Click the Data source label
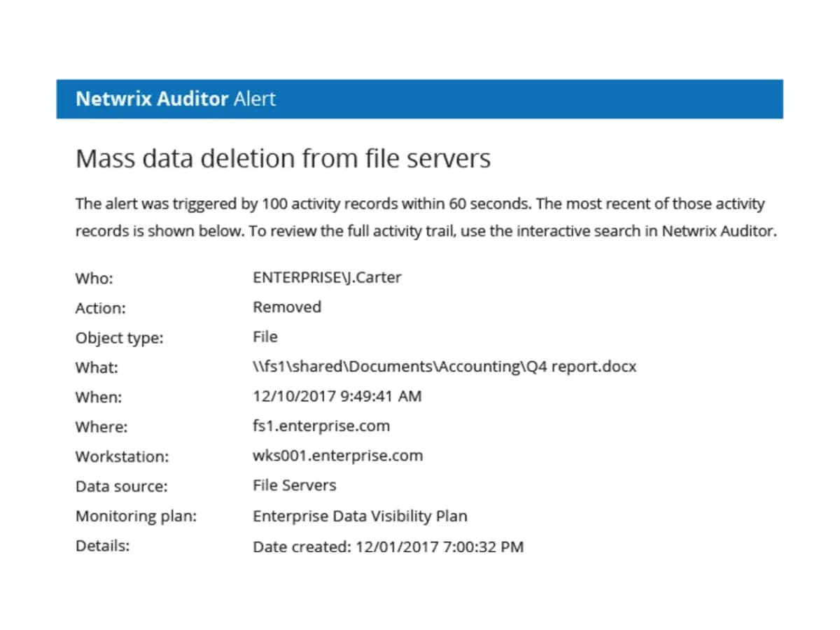The width and height of the screenshot is (840, 630). point(121,486)
